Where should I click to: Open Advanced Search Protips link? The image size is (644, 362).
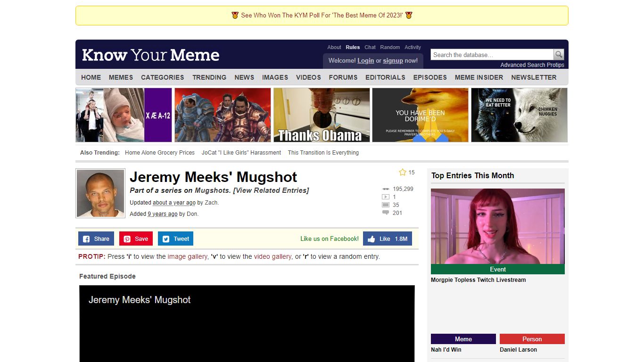pos(532,65)
